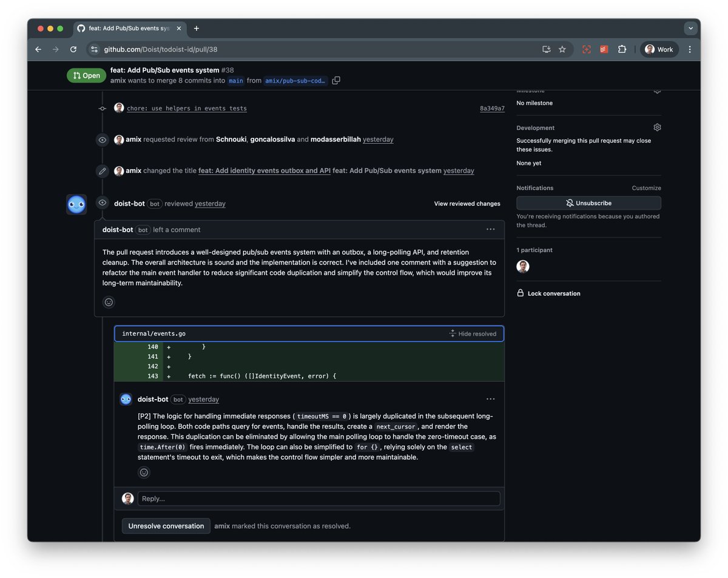
Task: Click the address bar URL
Action: (x=161, y=50)
